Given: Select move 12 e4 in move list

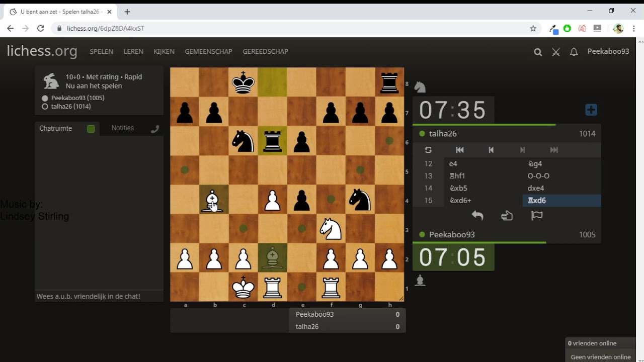Looking at the screenshot, I should point(483,163).
